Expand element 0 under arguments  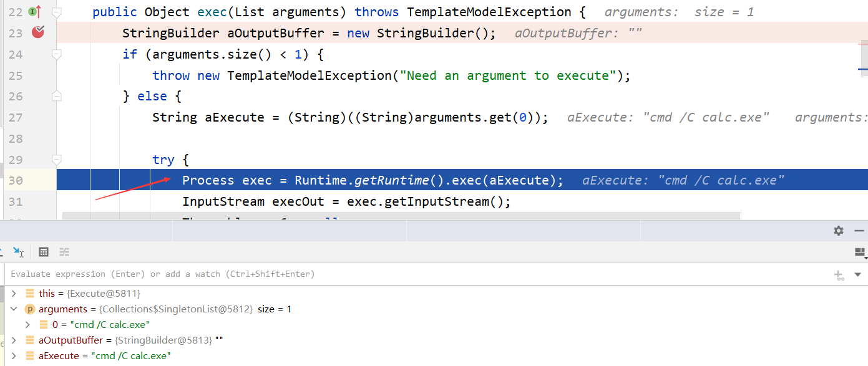(27, 324)
